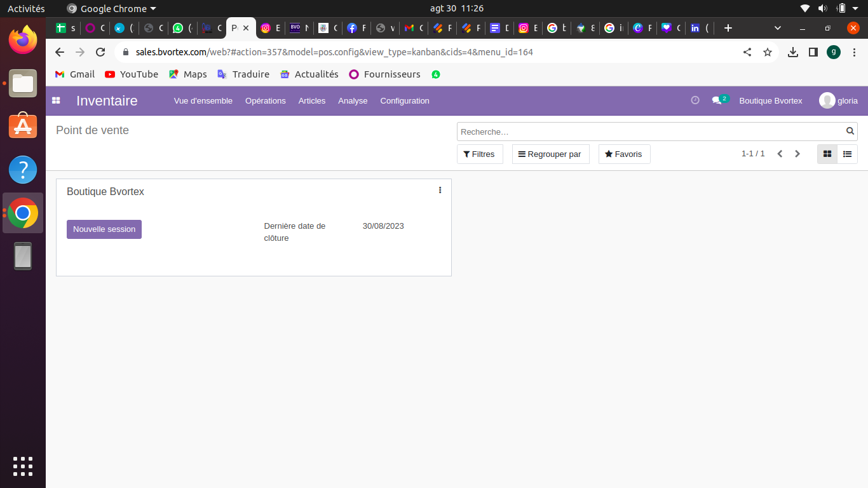The width and height of the screenshot is (868, 488).
Task: Bookmark this page with star icon
Action: [x=768, y=52]
